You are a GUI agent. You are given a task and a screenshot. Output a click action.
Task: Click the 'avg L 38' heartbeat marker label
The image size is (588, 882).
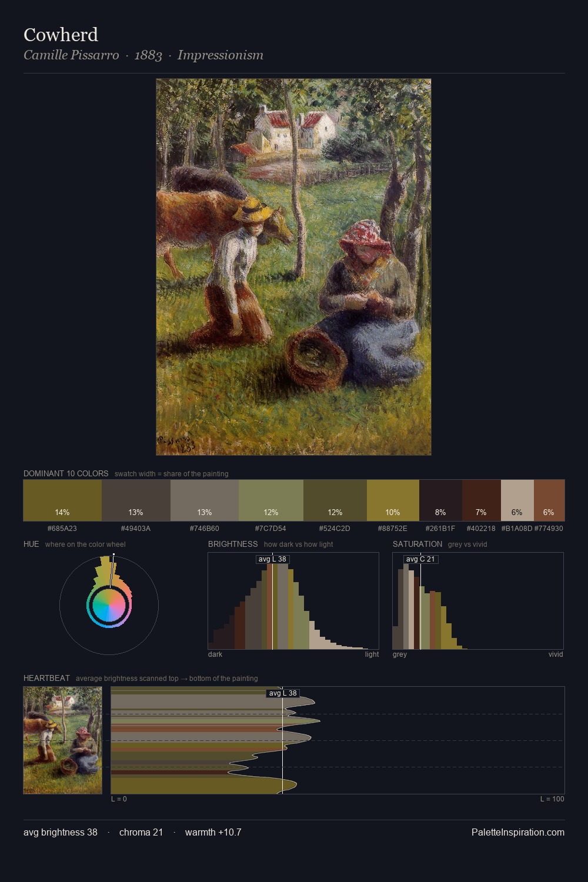283,693
